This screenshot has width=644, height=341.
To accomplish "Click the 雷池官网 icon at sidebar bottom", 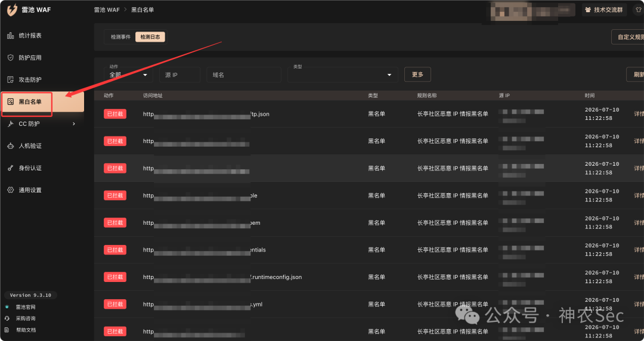I will click(x=7, y=307).
